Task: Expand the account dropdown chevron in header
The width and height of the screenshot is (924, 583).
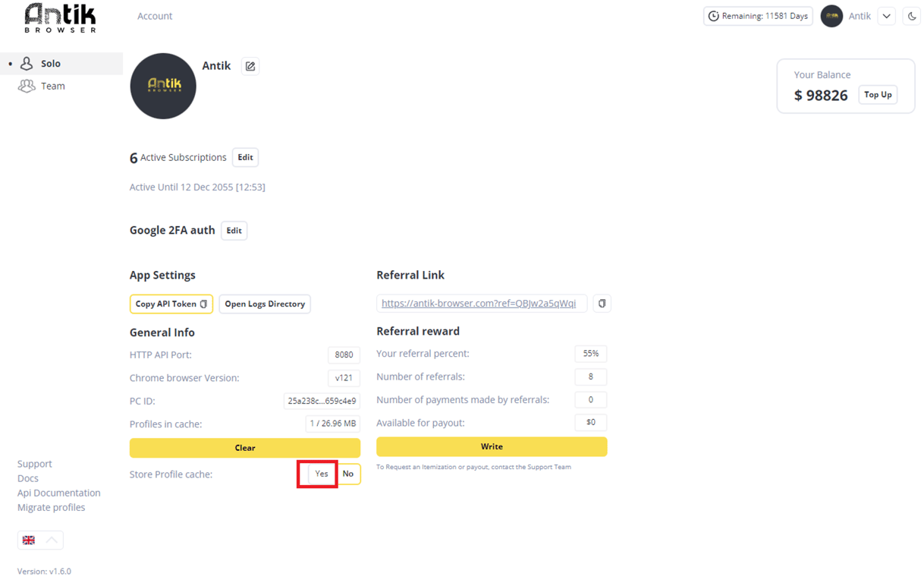Action: click(886, 16)
